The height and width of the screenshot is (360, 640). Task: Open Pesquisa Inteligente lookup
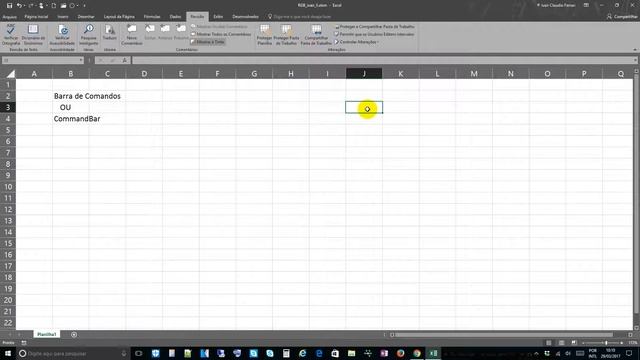pos(88,34)
